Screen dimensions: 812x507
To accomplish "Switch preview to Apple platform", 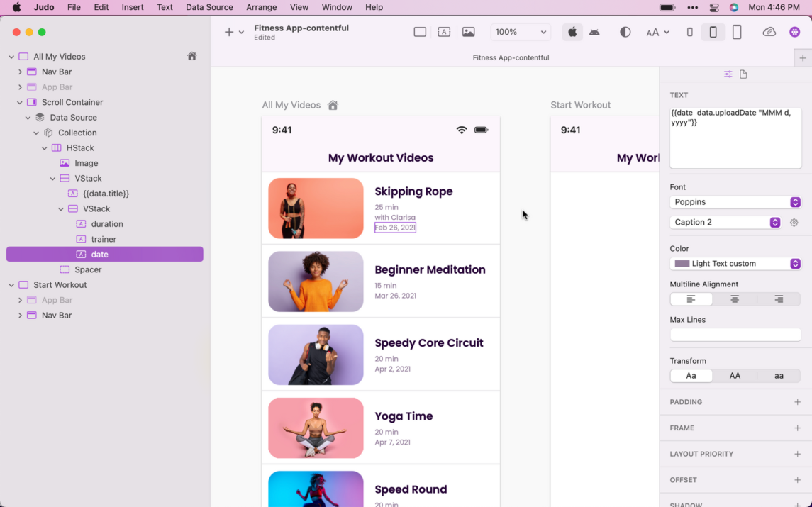I will tap(572, 32).
